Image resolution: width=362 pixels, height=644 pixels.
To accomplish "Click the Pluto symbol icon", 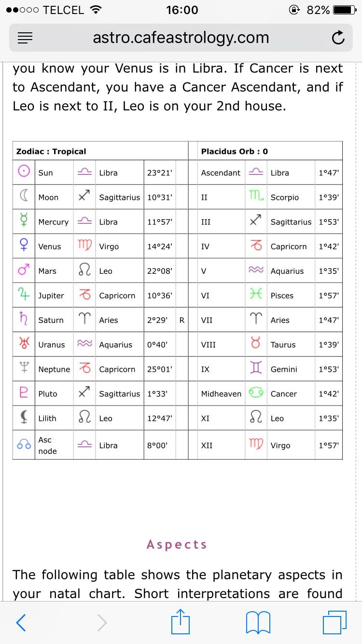I will click(24, 393).
